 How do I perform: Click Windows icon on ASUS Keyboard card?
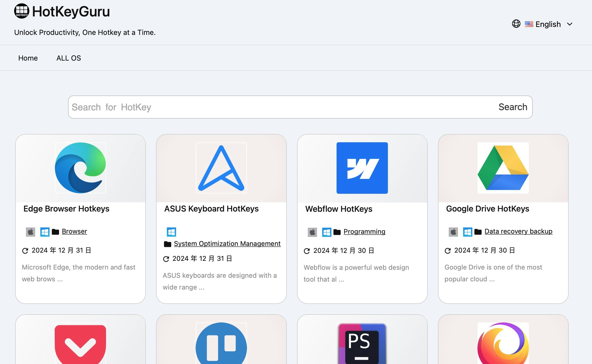coord(171,232)
